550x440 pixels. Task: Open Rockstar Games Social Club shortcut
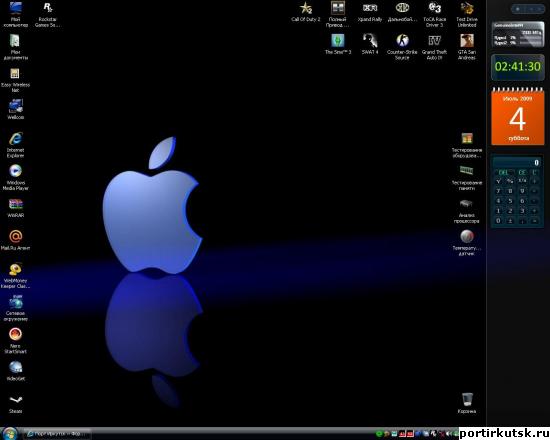(47, 14)
